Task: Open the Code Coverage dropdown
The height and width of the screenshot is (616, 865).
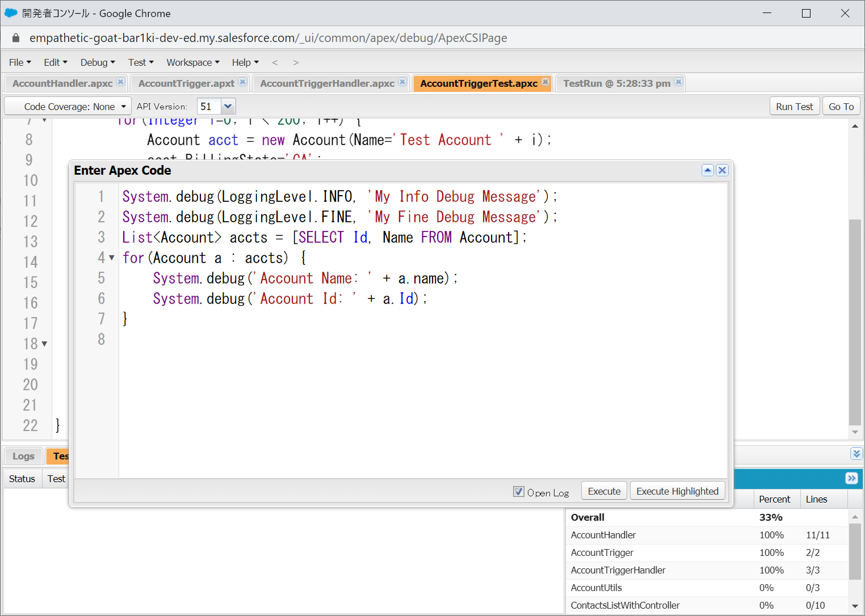Action: (68, 107)
